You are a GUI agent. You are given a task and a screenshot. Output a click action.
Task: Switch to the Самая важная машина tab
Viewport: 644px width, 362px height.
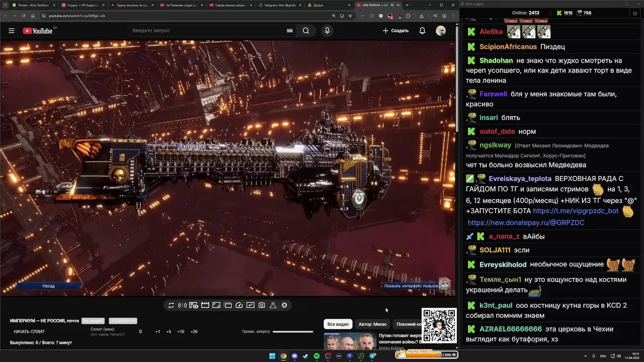230,5
